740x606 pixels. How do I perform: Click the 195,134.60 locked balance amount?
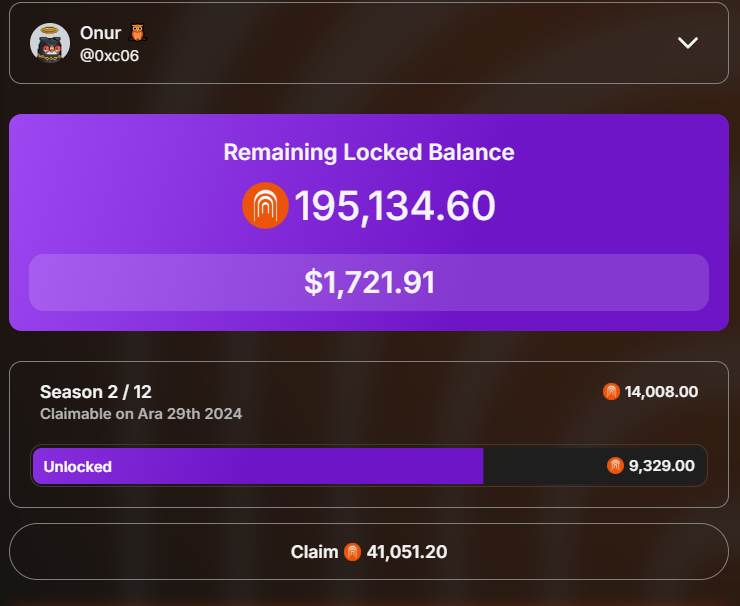click(395, 206)
